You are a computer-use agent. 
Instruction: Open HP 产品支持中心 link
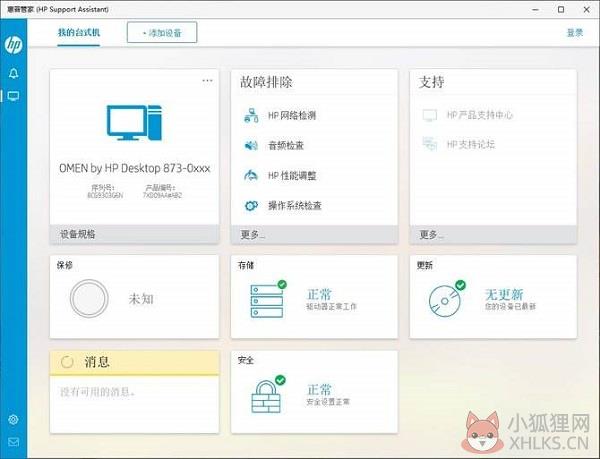tap(480, 115)
